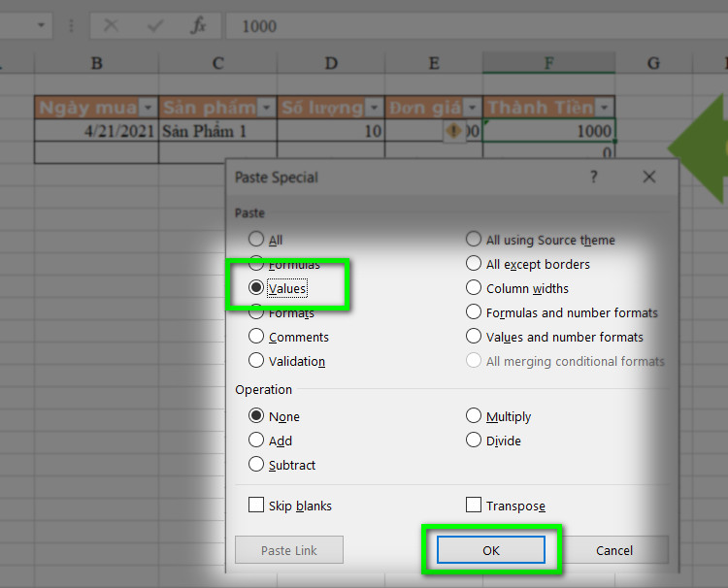Click the formula bar options dots handle
The image size is (728, 588).
pyautogui.click(x=71, y=25)
